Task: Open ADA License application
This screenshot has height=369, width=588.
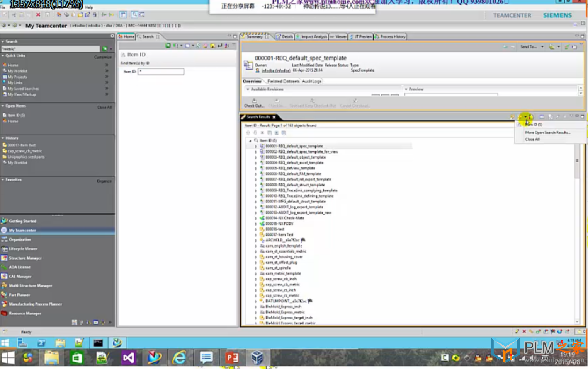Action: tap(19, 267)
